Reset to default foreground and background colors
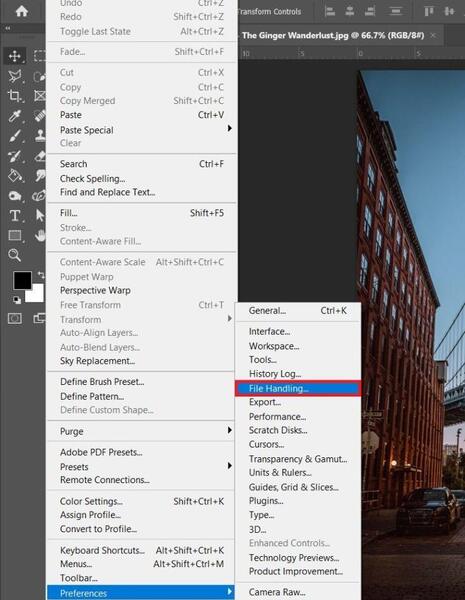 click(x=16, y=300)
